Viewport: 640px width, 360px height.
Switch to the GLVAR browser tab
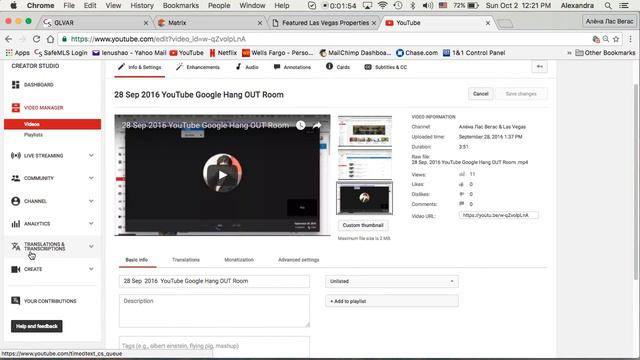[x=96, y=23]
